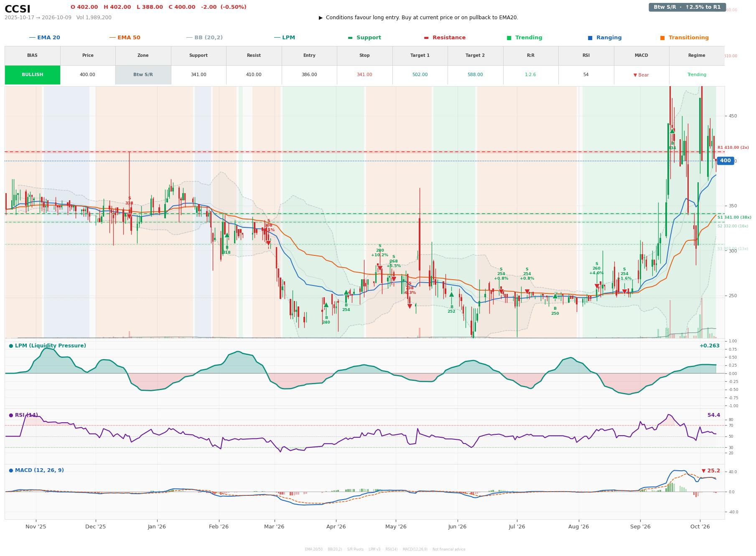The height and width of the screenshot is (556, 756).
Task: Click the Apr '26 date axis label
Action: click(336, 526)
